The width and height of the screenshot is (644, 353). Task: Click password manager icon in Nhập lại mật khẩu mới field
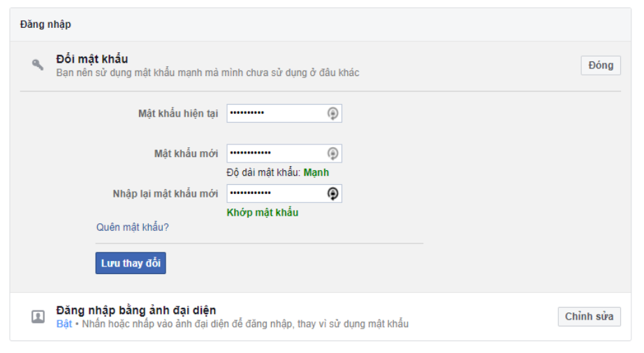[x=332, y=193]
